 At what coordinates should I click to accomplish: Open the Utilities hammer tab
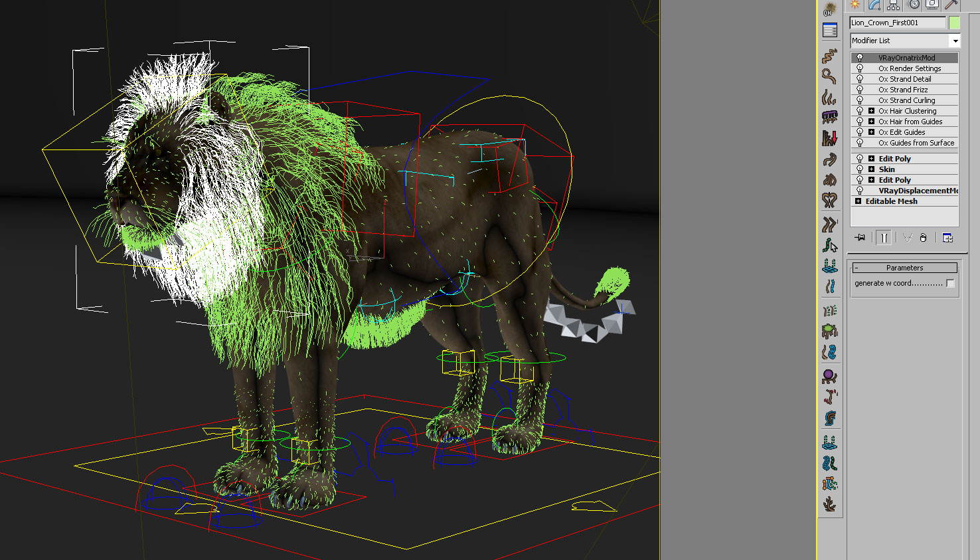point(951,5)
